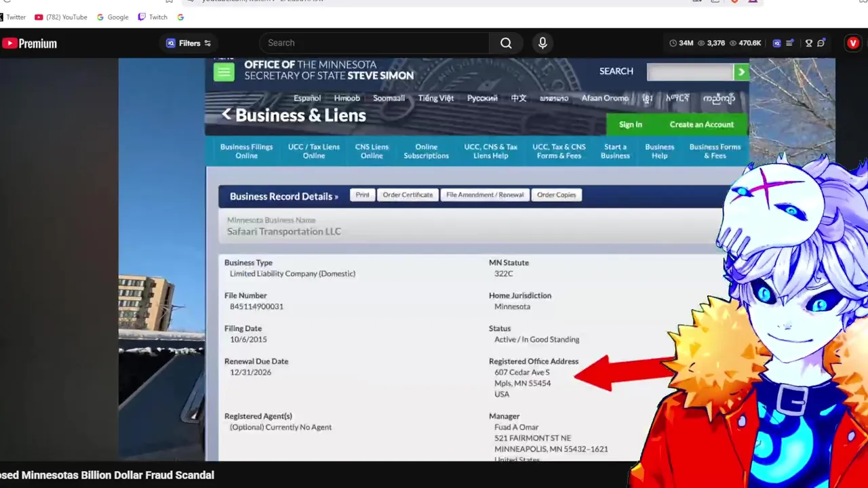This screenshot has width=868, height=488.
Task: Open the unlabeled Google G bookmark
Action: 180,17
